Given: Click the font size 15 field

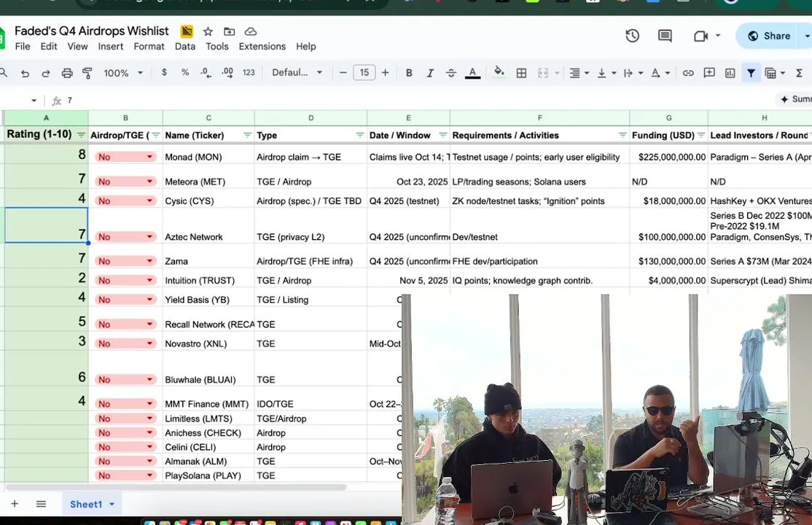Looking at the screenshot, I should (x=364, y=73).
